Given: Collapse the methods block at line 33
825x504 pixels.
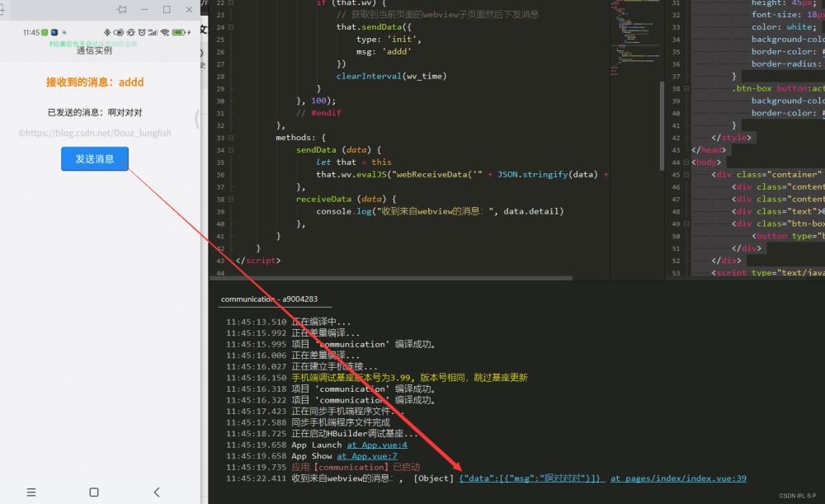Looking at the screenshot, I should coord(231,138).
